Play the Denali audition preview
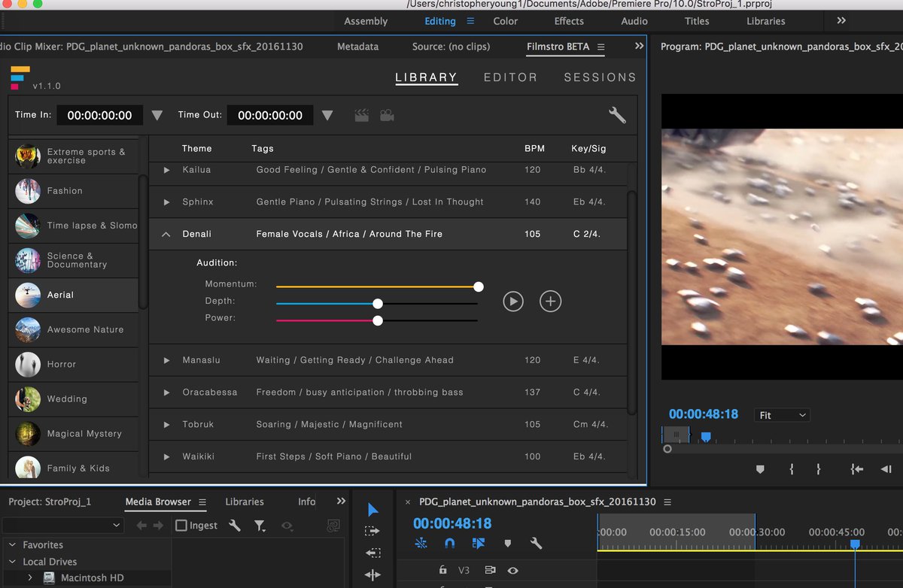903x588 pixels. pos(512,302)
